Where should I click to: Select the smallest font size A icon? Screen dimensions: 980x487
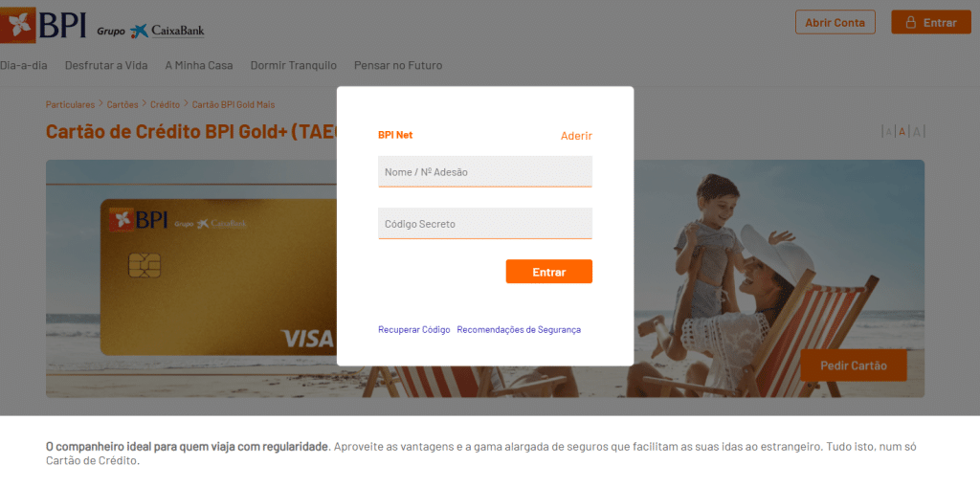pos(888,132)
